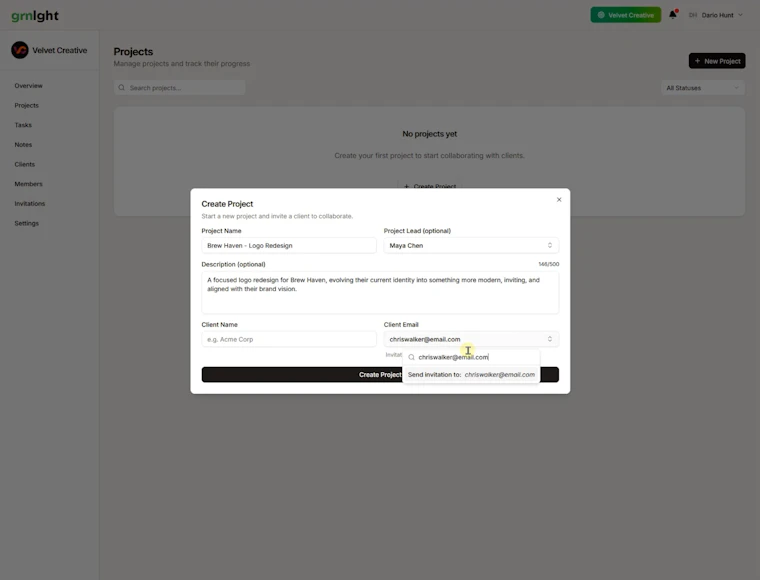Open Projects in sidebar
Viewport: 760px width, 580px height.
click(x=27, y=105)
